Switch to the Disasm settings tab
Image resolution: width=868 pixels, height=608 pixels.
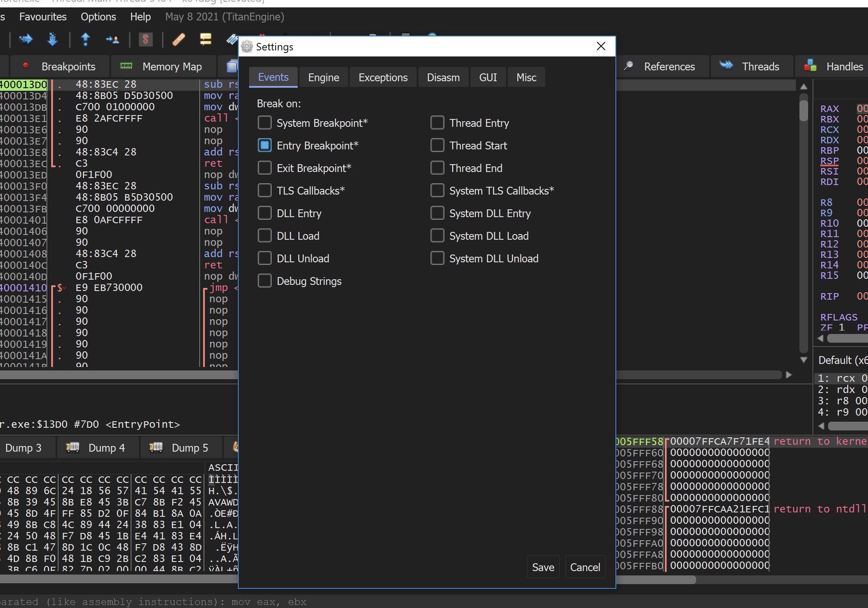443,77
